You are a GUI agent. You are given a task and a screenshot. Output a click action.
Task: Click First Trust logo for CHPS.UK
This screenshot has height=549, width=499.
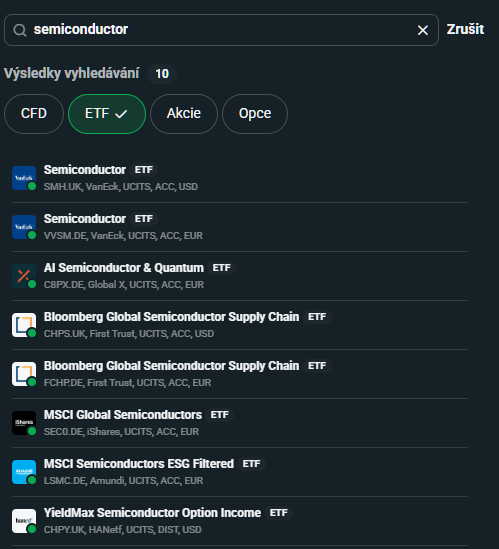(x=24, y=325)
